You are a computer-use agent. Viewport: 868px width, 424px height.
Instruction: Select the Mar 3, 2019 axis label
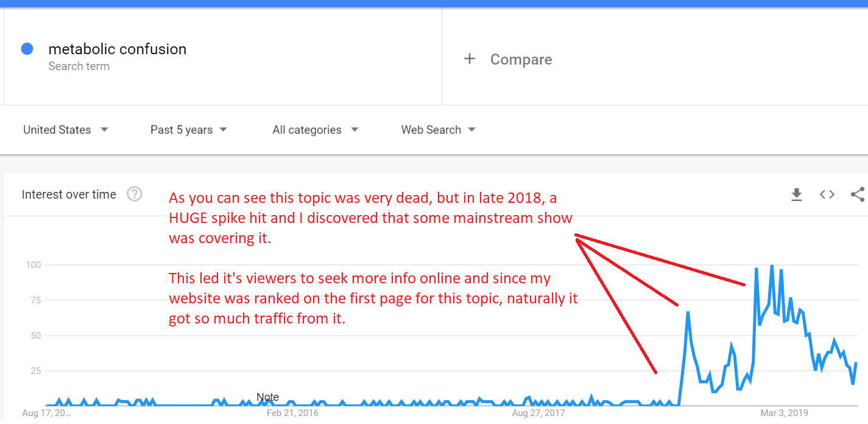point(784,413)
